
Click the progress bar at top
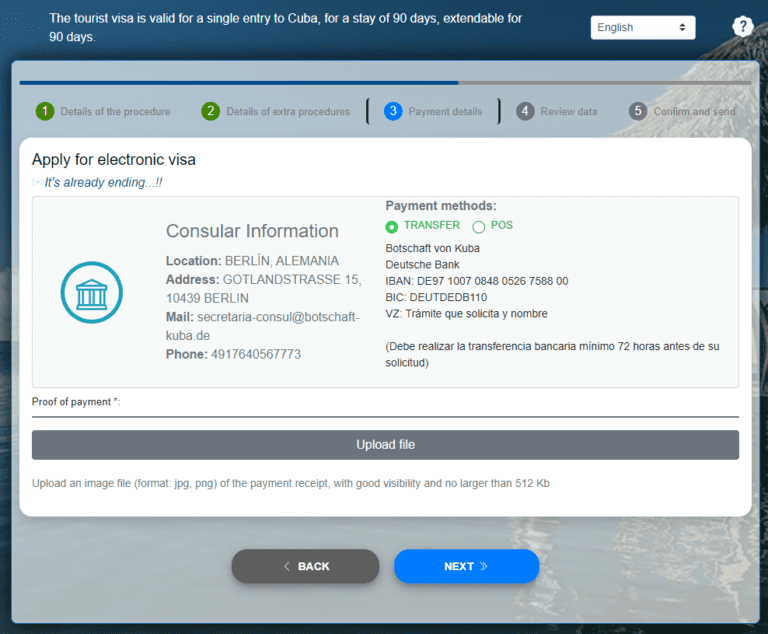pos(385,83)
